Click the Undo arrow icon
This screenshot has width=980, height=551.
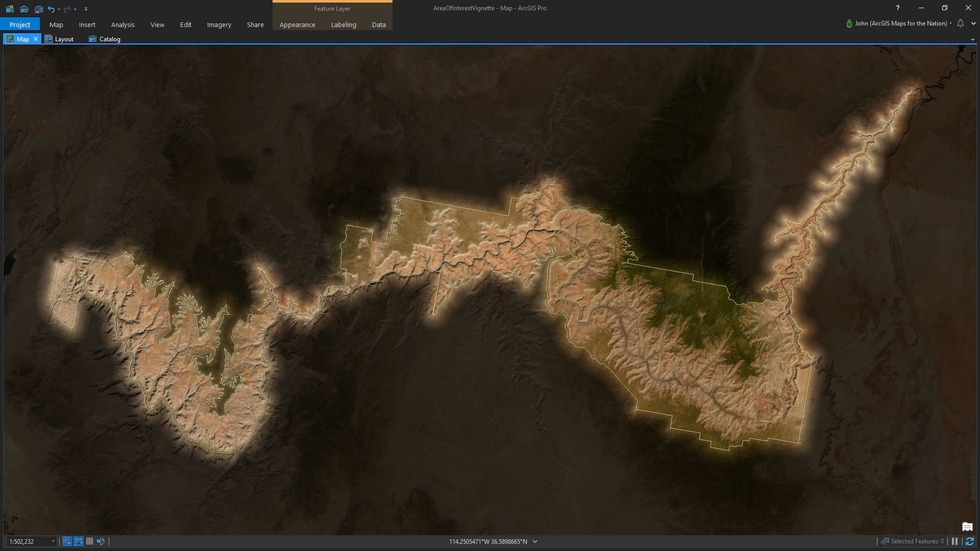(51, 9)
